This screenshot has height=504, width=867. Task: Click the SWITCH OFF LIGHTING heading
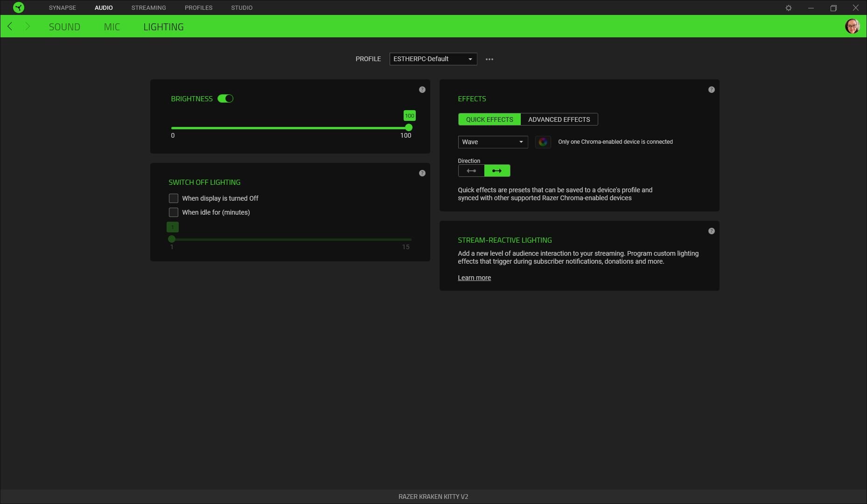point(204,182)
